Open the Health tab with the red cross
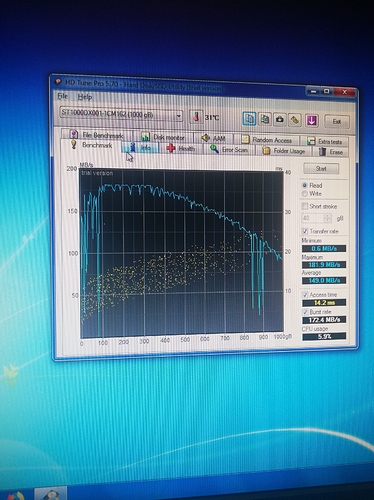This screenshot has width=374, height=500. (182, 149)
